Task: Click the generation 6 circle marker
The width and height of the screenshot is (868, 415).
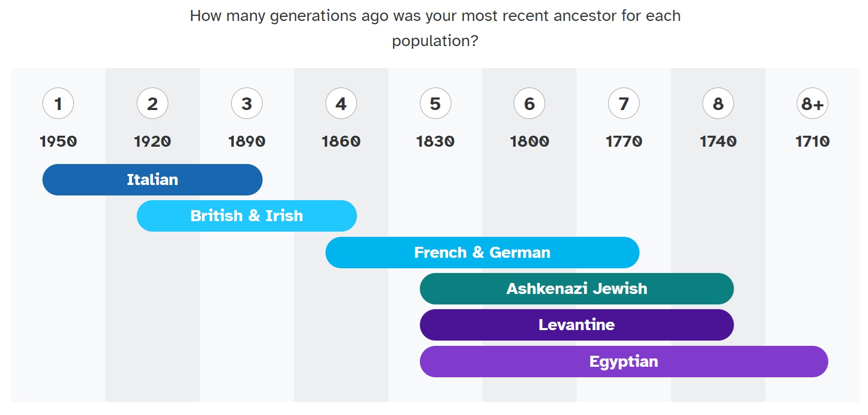Action: coord(529,104)
